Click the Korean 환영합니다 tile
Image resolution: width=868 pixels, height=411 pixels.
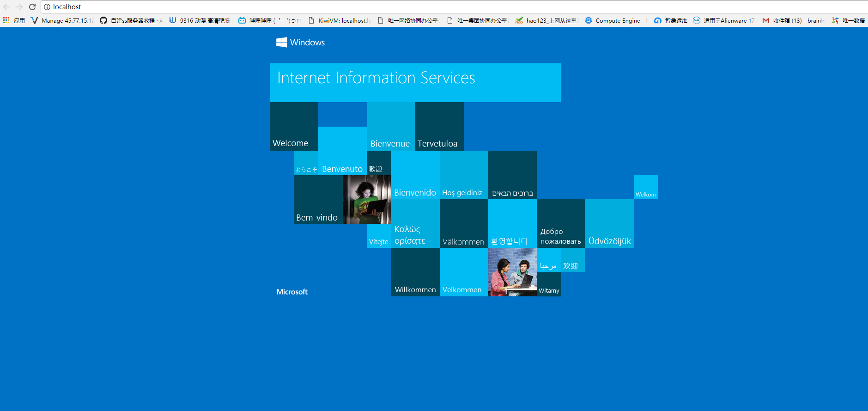[x=512, y=223]
